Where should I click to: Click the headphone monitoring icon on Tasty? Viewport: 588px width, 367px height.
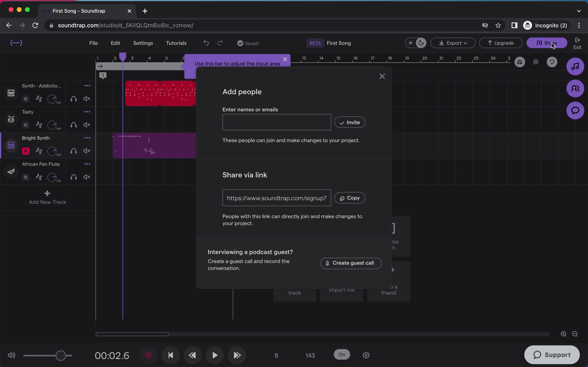(73, 125)
